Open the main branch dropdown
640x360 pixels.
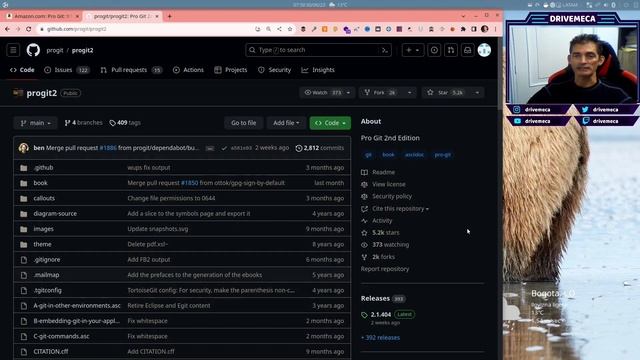pos(36,123)
